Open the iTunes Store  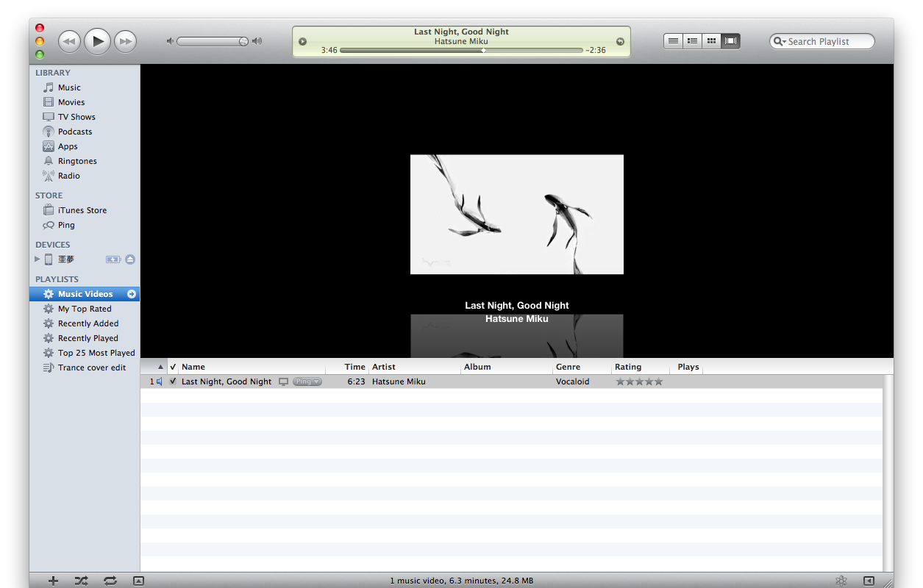coord(82,210)
